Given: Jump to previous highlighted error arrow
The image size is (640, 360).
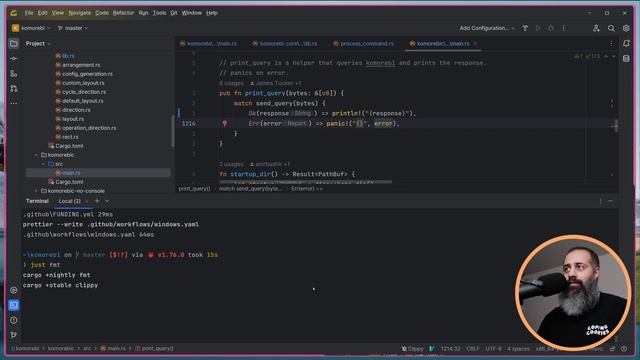Looking at the screenshot, I should tap(606, 56).
